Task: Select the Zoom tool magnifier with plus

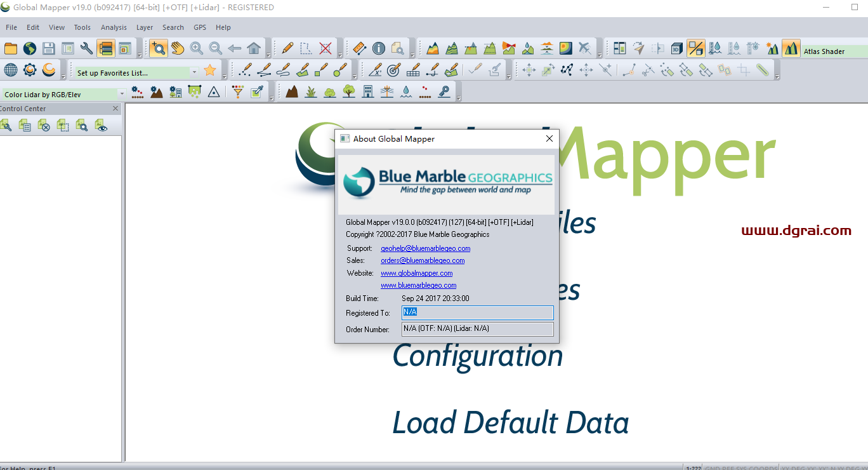Action: [158, 48]
